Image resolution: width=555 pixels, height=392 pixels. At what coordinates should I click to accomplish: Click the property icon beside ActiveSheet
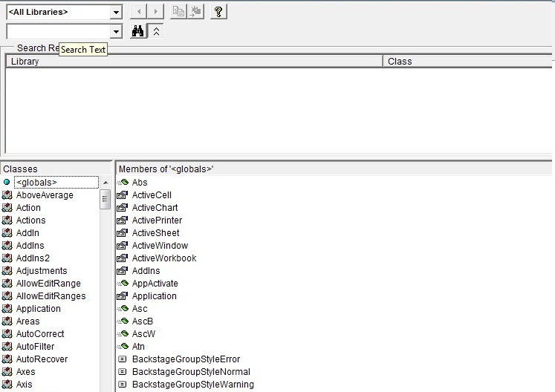122,233
